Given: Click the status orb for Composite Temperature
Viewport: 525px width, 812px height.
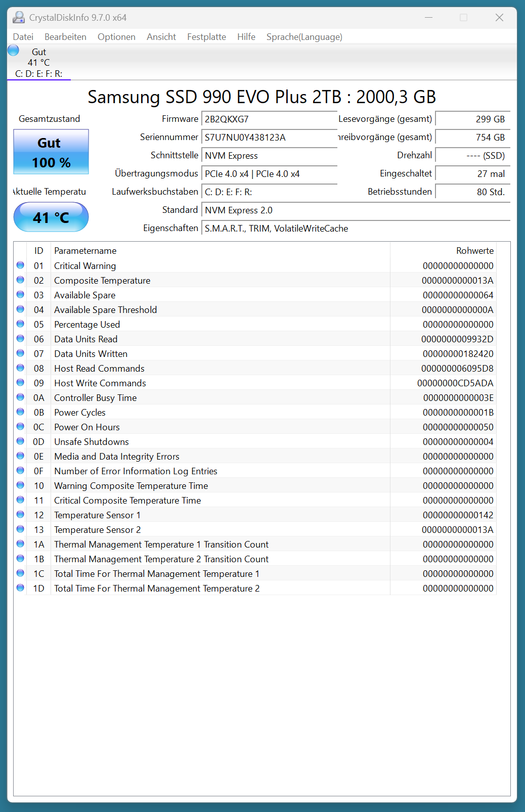Looking at the screenshot, I should (20, 280).
